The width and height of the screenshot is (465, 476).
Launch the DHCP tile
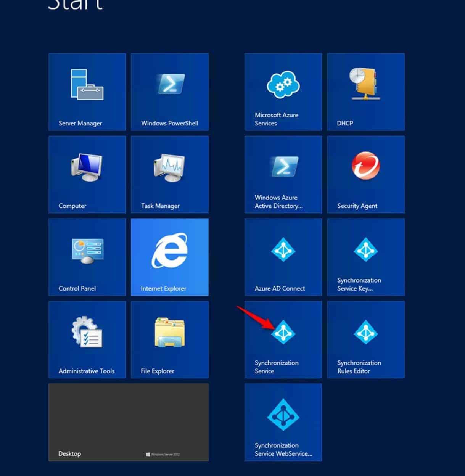366,92
